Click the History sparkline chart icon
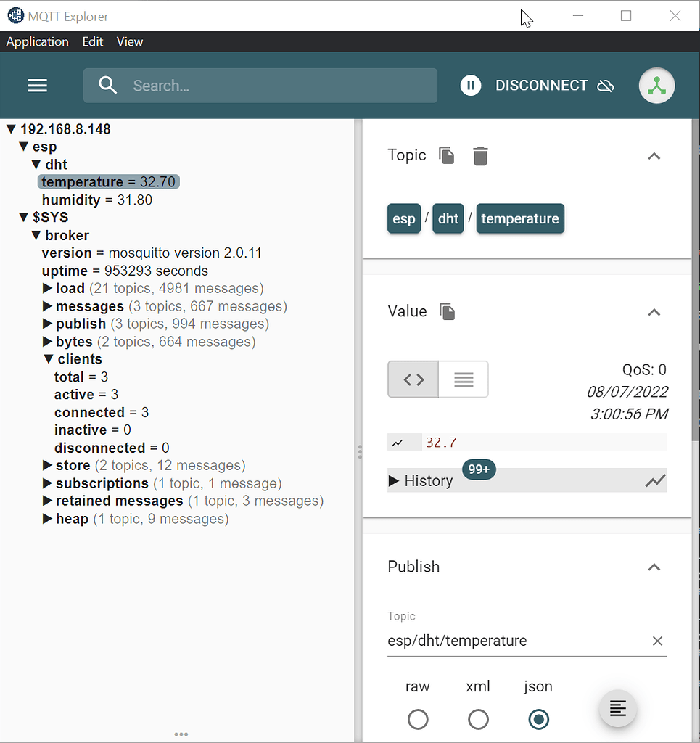This screenshot has height=743, width=700. 655,480
